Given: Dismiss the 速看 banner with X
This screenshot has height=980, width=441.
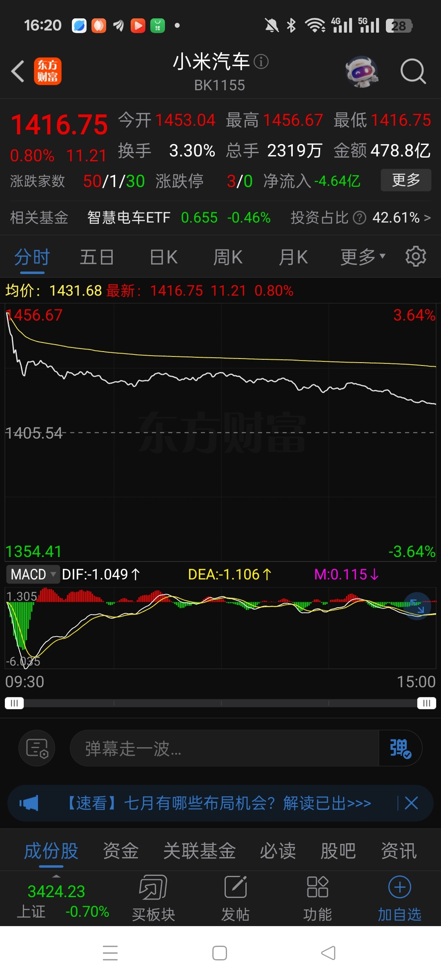Looking at the screenshot, I should pos(411,803).
